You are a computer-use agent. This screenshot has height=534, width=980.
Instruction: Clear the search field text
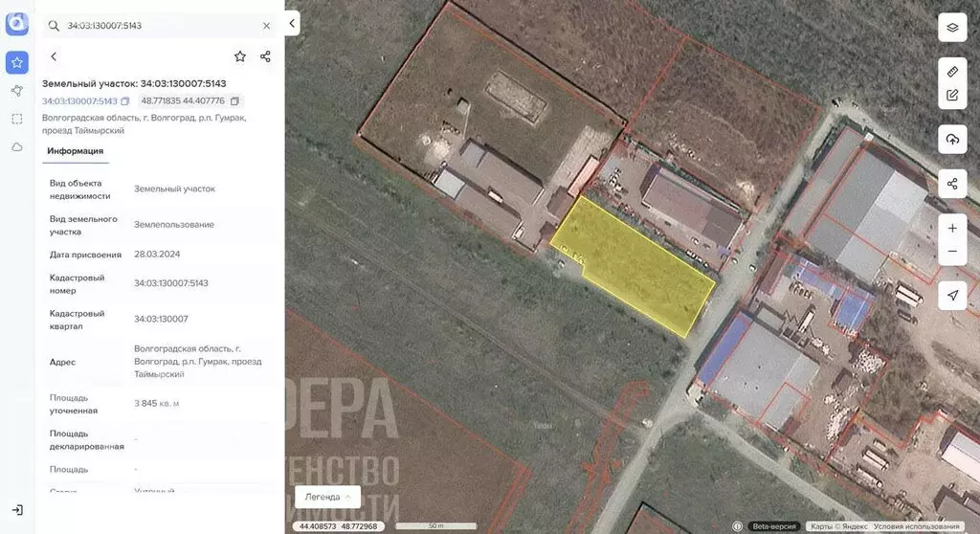tap(266, 26)
